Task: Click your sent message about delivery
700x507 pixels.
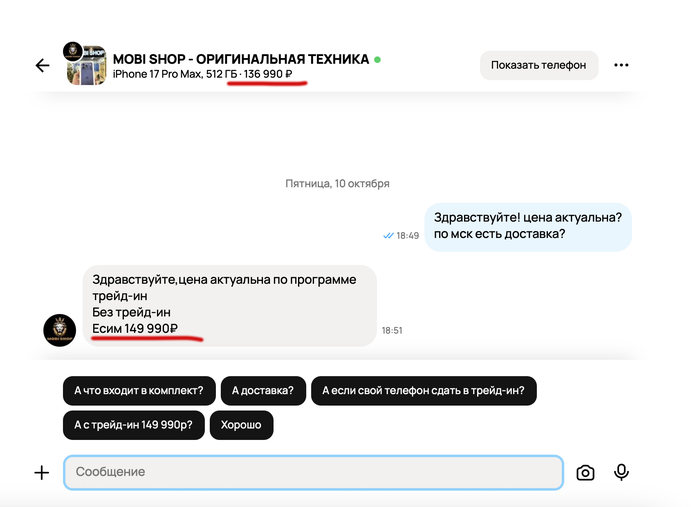Action: [x=528, y=227]
